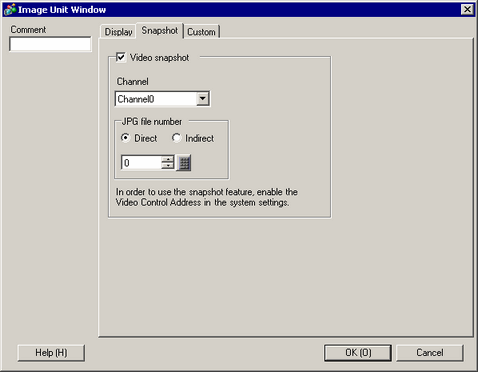Image resolution: width=478 pixels, height=372 pixels.
Task: Expand the Channel dropdown arrow
Action: [x=203, y=99]
